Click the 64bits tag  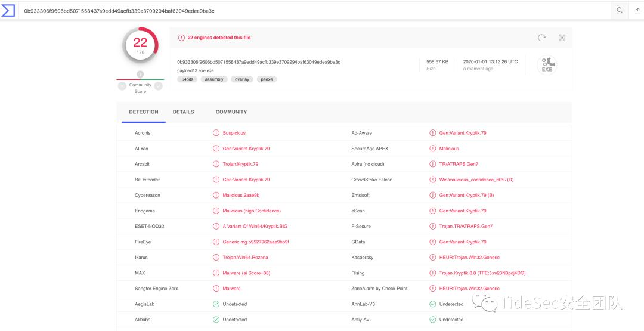point(187,79)
